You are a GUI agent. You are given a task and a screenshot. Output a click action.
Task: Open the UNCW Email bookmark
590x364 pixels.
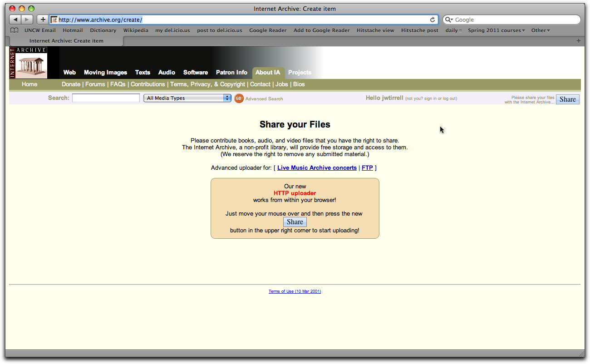point(40,30)
